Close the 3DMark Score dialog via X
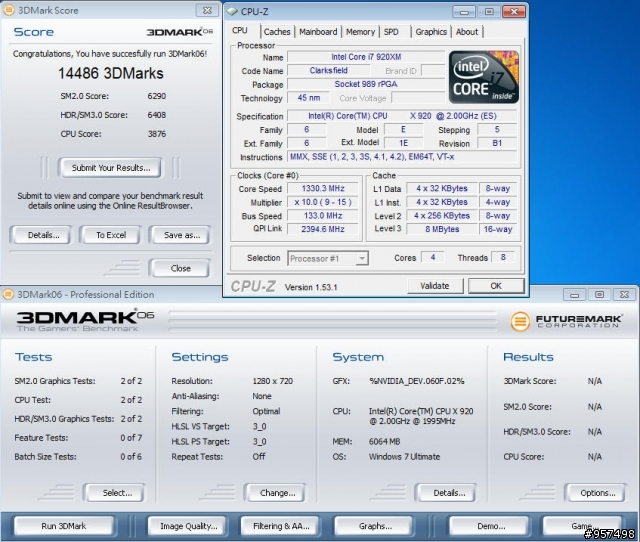 pyautogui.click(x=207, y=10)
